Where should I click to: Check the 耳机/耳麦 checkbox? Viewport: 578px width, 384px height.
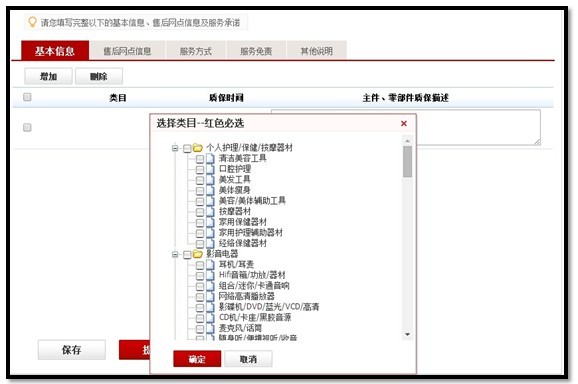pyautogui.click(x=200, y=265)
